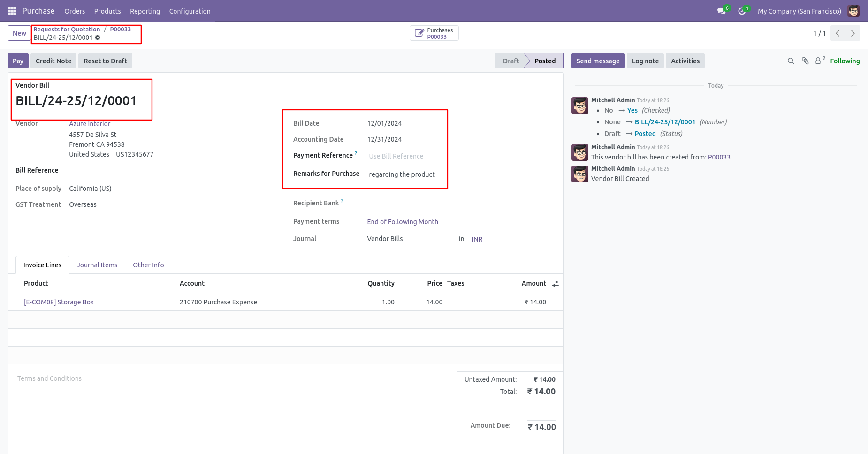Click Mitchell Admin avatar on Vendor Bill Created message
This screenshot has height=454, width=868.
pos(580,174)
